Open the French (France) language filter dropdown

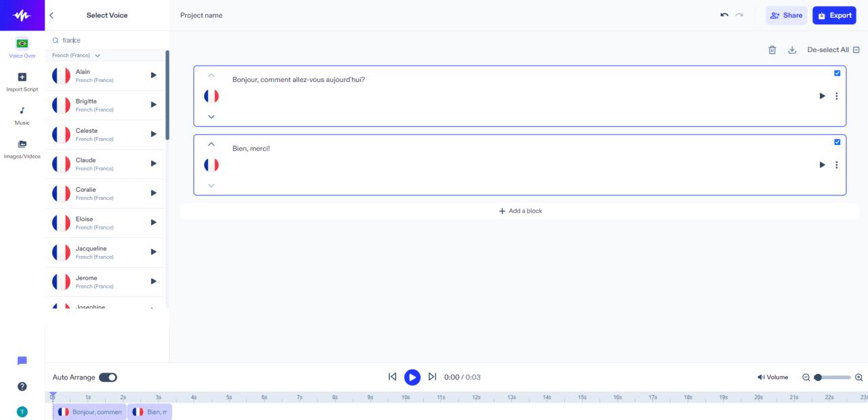point(77,56)
